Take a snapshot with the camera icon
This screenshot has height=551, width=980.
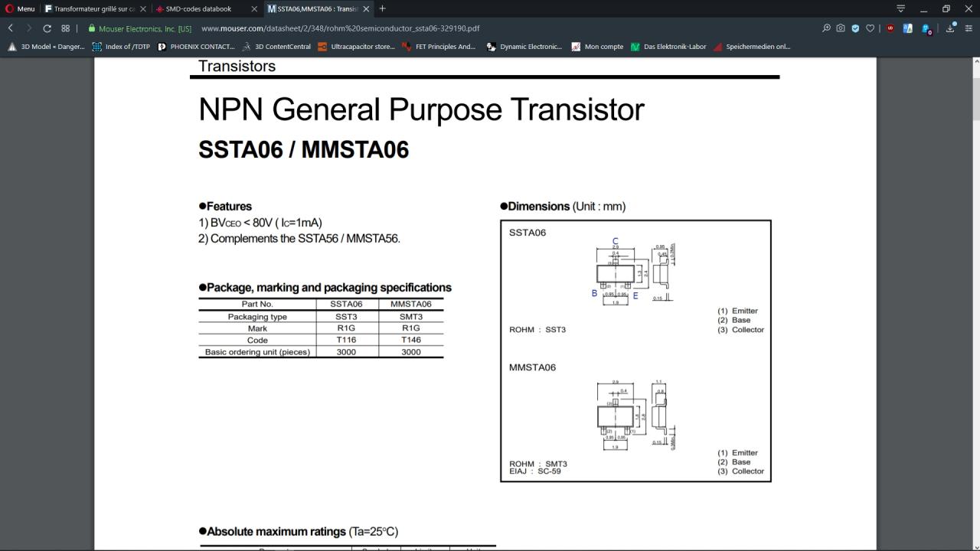click(841, 28)
